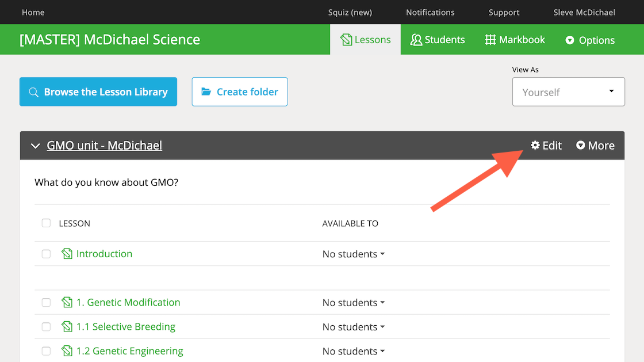
Task: Click the [MASTER] McDichael Science class title
Action: [x=110, y=40]
